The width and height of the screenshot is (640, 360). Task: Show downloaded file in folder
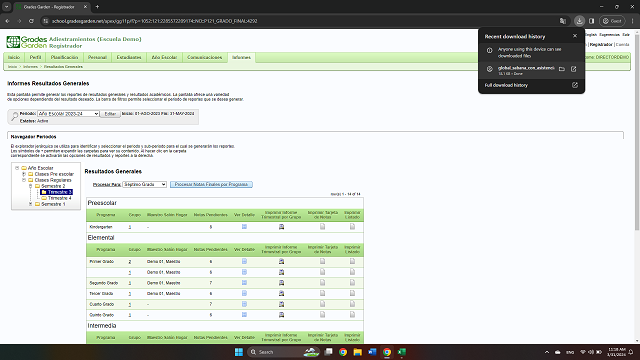coord(562,69)
